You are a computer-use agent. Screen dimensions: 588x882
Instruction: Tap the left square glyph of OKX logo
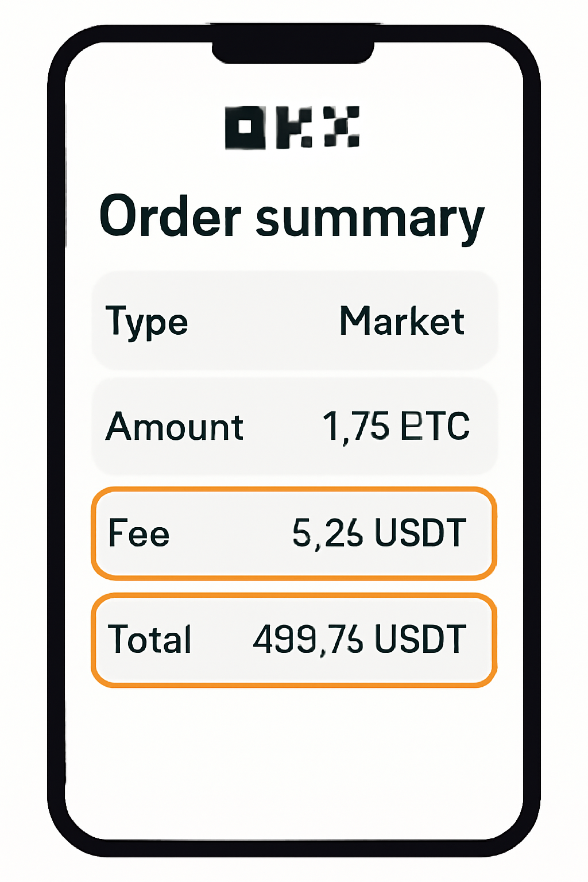(x=245, y=127)
